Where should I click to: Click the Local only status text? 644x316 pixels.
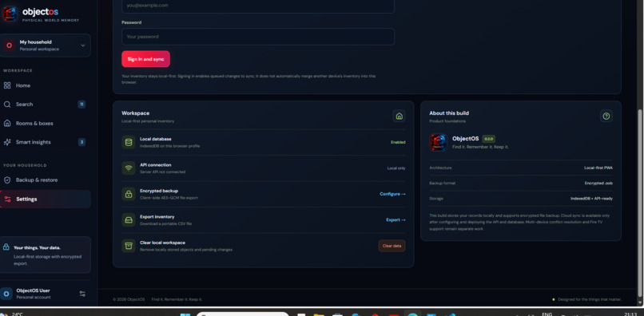[396, 168]
